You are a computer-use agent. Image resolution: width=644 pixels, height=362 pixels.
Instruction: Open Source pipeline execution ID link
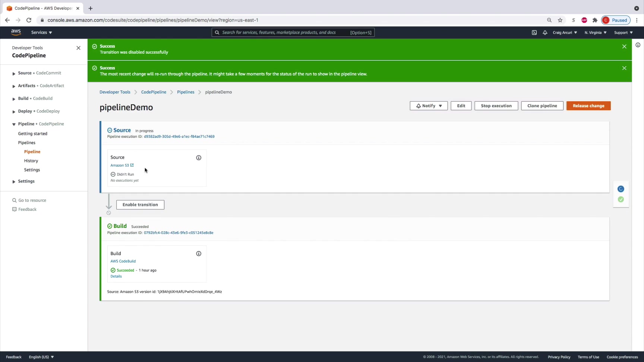tap(179, 137)
